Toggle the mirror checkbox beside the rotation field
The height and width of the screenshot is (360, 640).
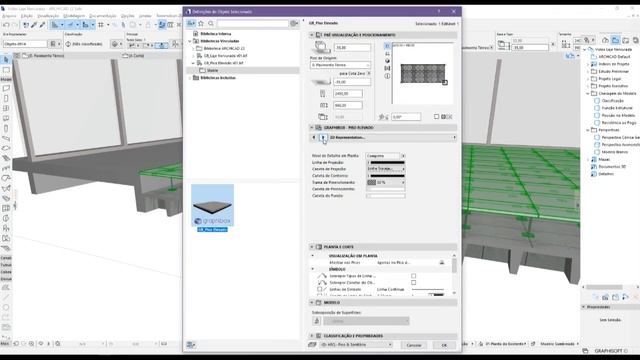pos(436,117)
